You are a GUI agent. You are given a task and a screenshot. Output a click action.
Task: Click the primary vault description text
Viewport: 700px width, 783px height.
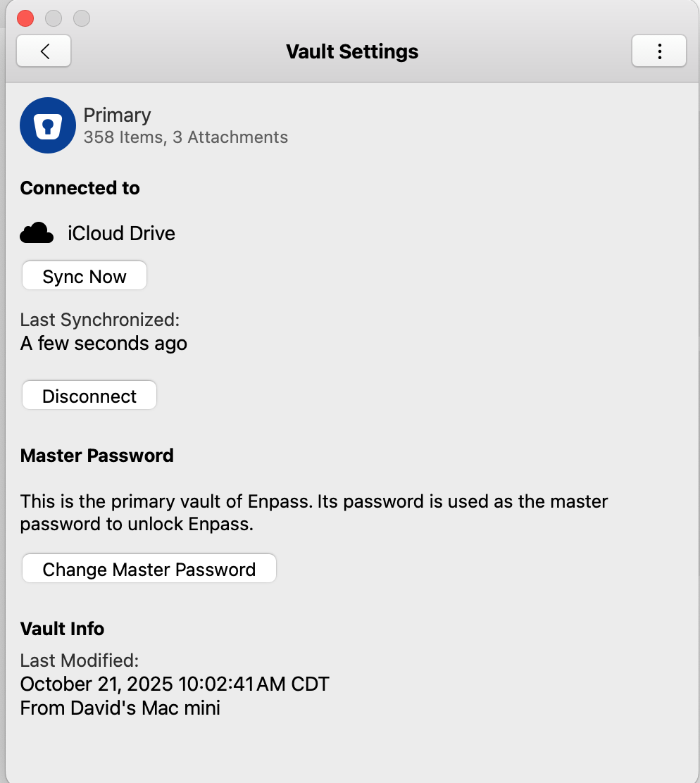point(313,513)
